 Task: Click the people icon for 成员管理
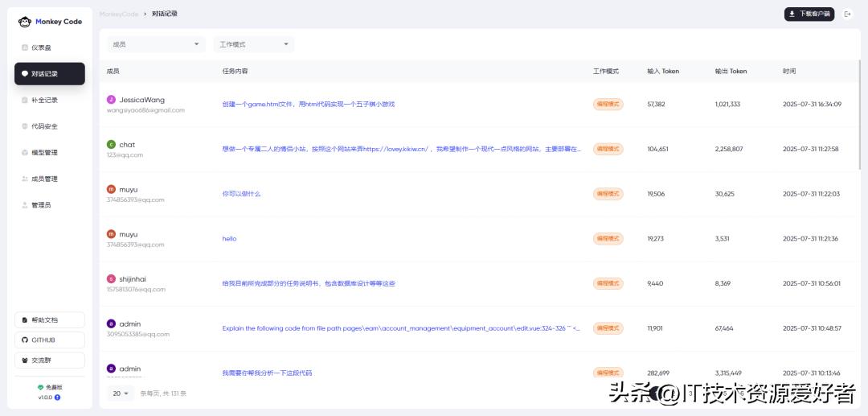[x=24, y=179]
